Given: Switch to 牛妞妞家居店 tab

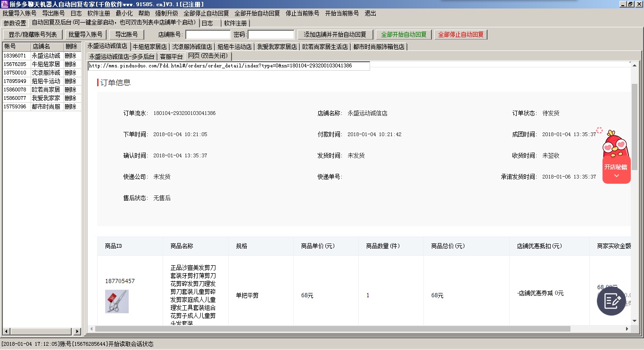Looking at the screenshot, I should point(149,47).
